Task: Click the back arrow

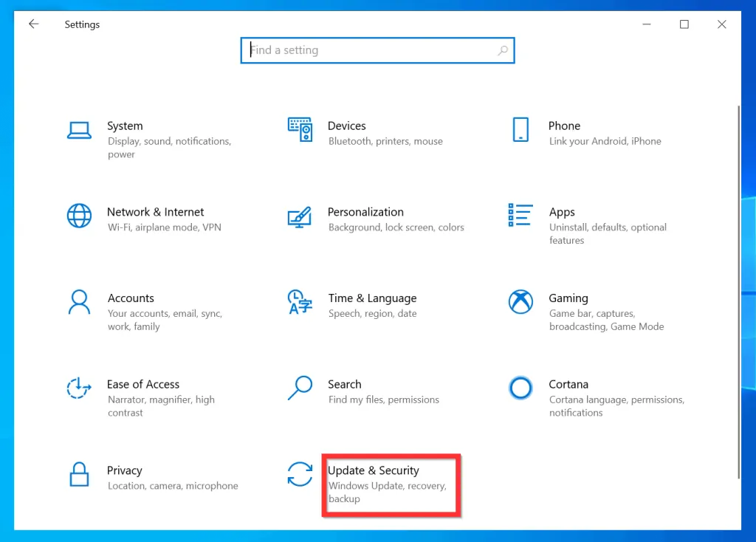Action: coord(34,24)
